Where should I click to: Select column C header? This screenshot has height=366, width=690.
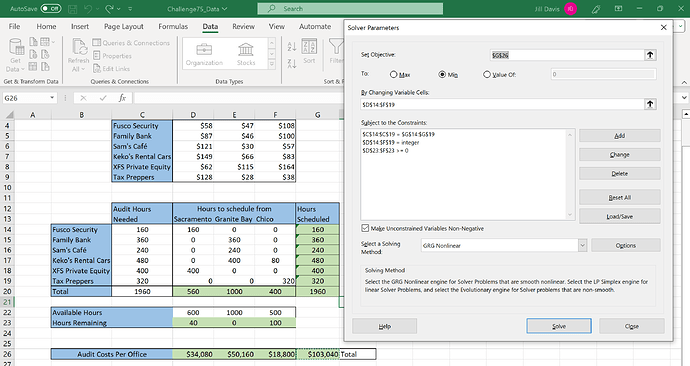click(142, 115)
